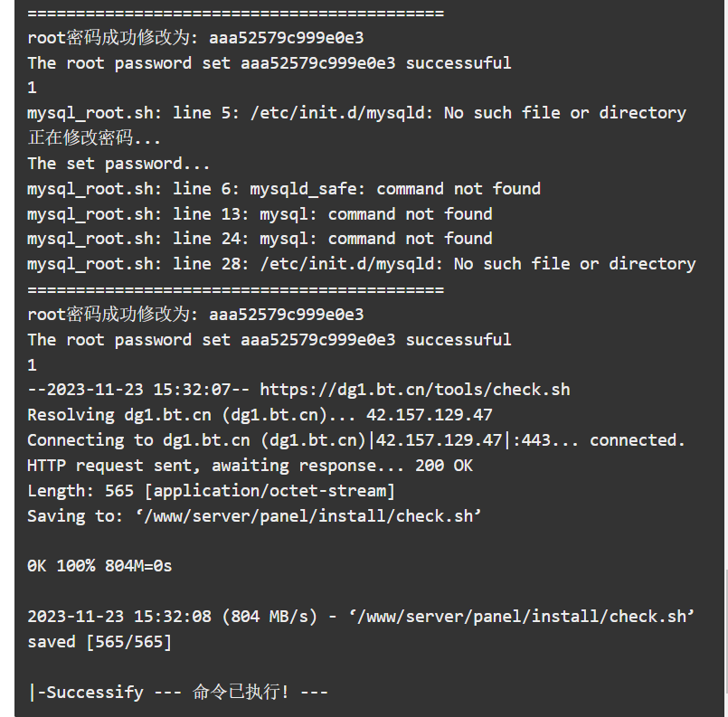
Task: Click the line 28 /etc/init.d/mysqld error
Action: [361, 264]
